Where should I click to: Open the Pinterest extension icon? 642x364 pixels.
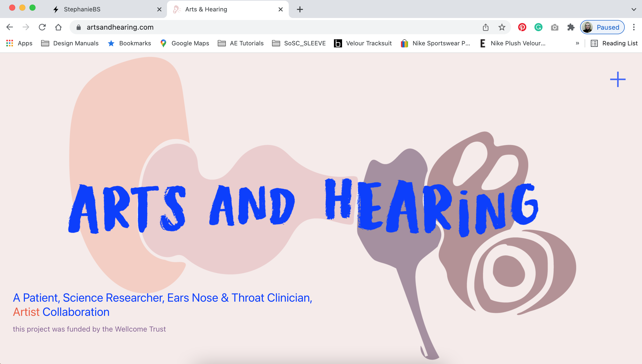(522, 27)
